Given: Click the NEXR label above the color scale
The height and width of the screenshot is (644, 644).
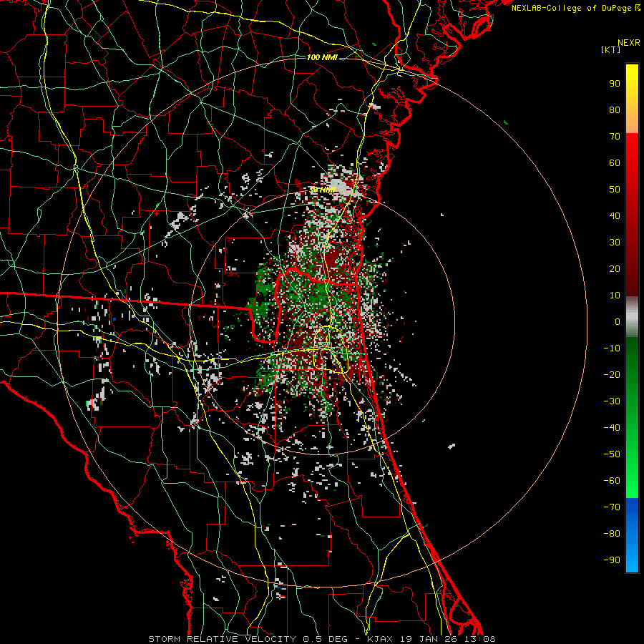Looking at the screenshot, I should (x=628, y=43).
